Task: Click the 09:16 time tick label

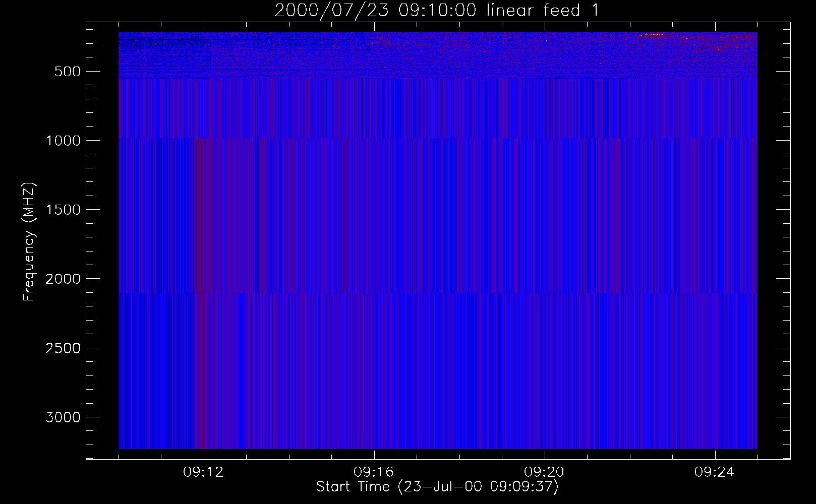Action: click(x=374, y=472)
